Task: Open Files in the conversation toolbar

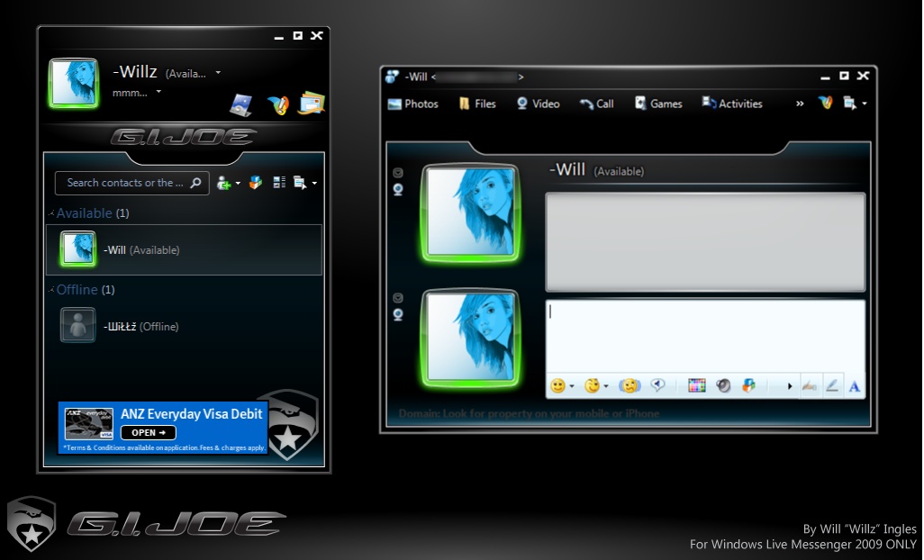Action: point(477,104)
